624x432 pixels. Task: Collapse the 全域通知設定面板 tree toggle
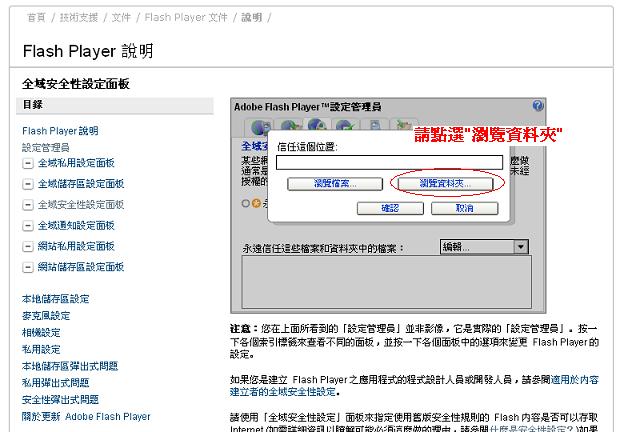[27, 226]
